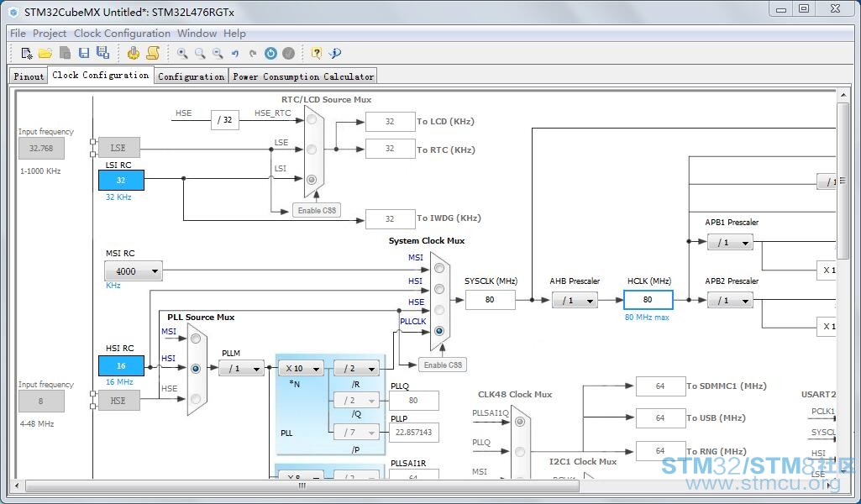The width and height of the screenshot is (861, 504).
Task: Click the New Project toolbar icon
Action: (x=26, y=53)
